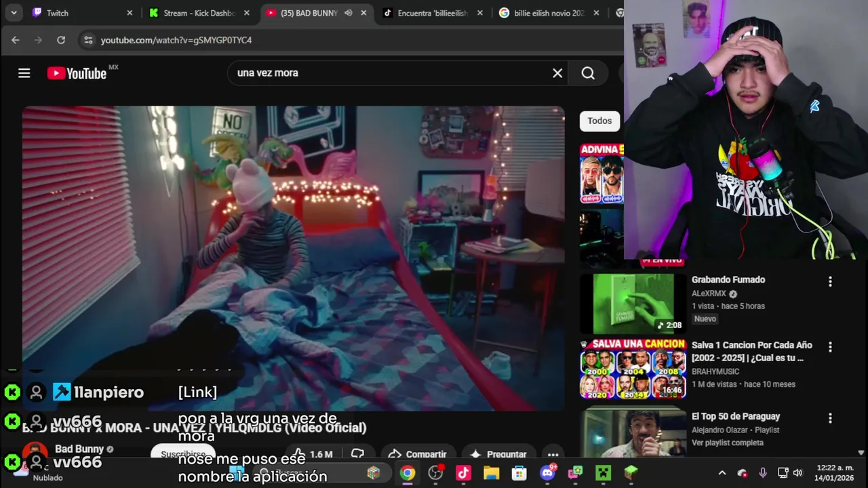Open site information icon in address bar
This screenshot has width=868, height=488.
pos(88,40)
